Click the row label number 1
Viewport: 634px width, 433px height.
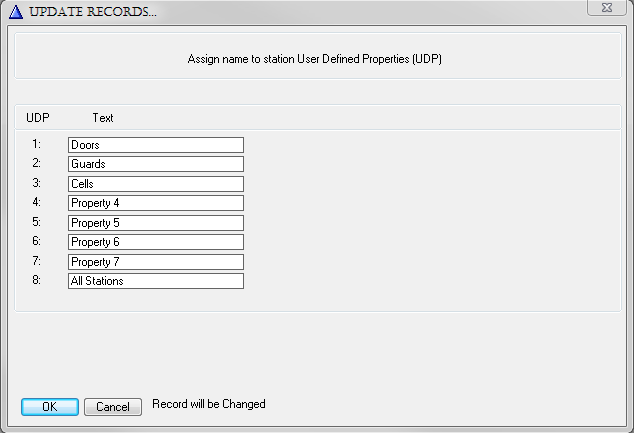point(36,144)
